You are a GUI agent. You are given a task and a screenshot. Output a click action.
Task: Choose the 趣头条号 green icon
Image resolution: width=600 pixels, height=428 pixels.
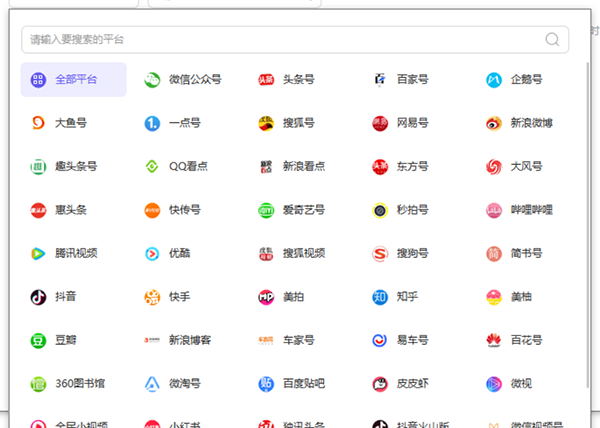click(x=38, y=167)
